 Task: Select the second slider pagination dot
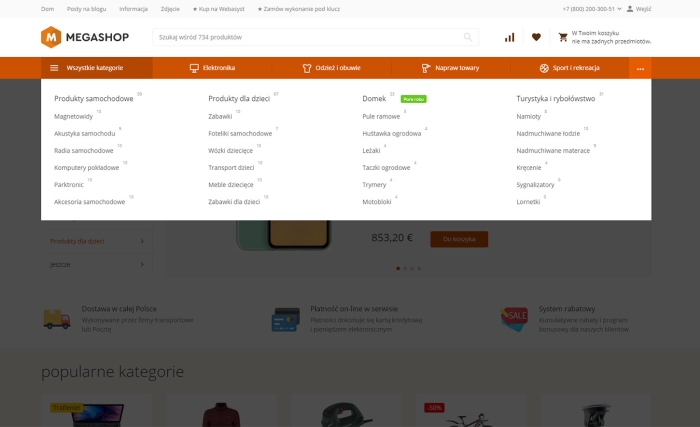[x=405, y=268]
